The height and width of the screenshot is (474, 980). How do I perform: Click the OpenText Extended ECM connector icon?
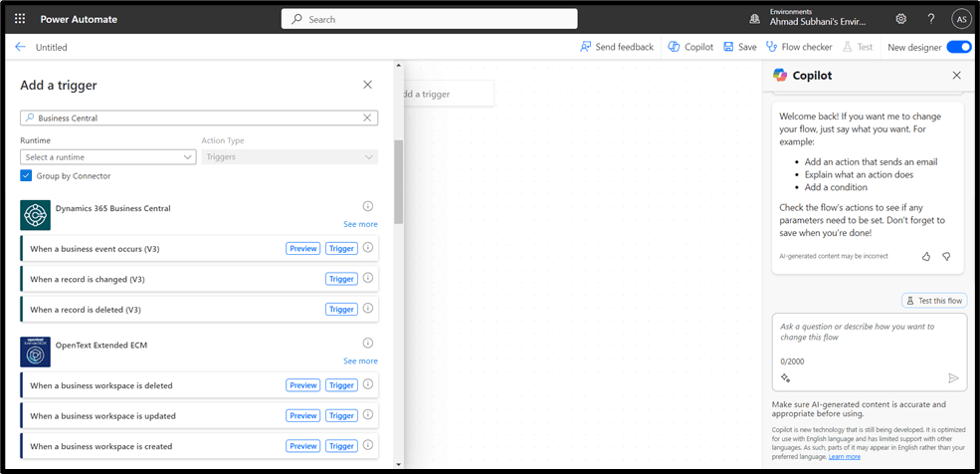pyautogui.click(x=35, y=352)
